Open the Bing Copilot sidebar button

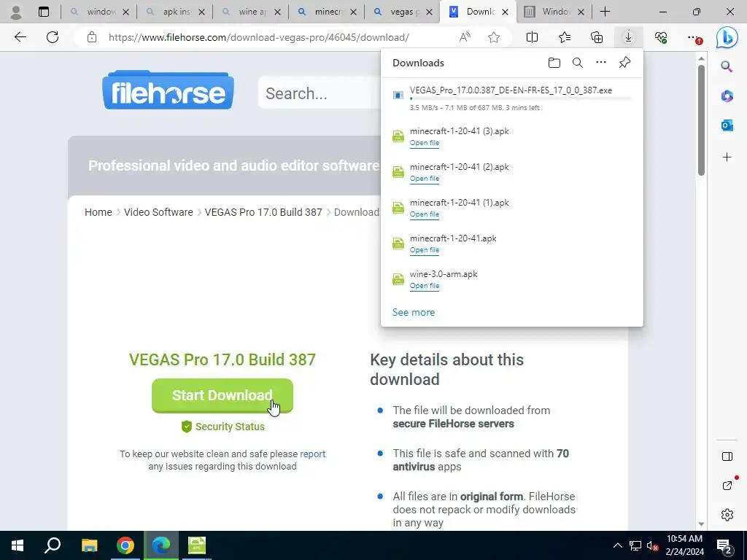(x=727, y=37)
